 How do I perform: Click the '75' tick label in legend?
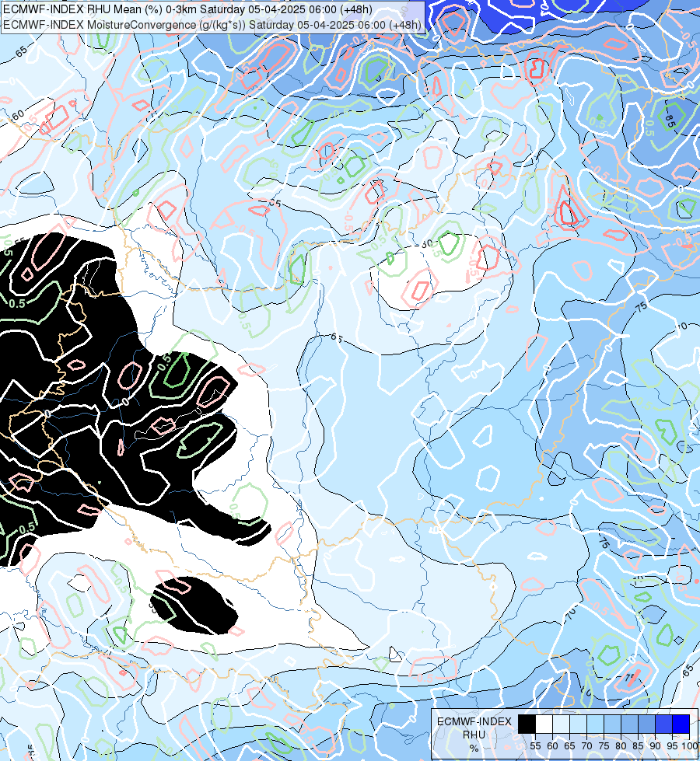pyautogui.click(x=604, y=746)
